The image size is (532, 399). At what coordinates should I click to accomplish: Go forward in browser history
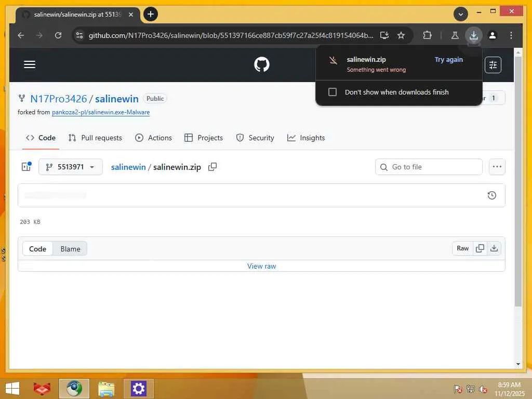click(x=39, y=35)
